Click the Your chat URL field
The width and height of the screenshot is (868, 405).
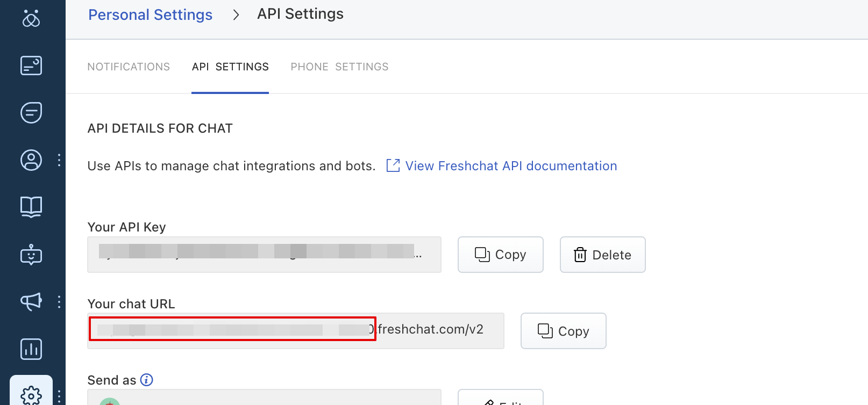[295, 330]
